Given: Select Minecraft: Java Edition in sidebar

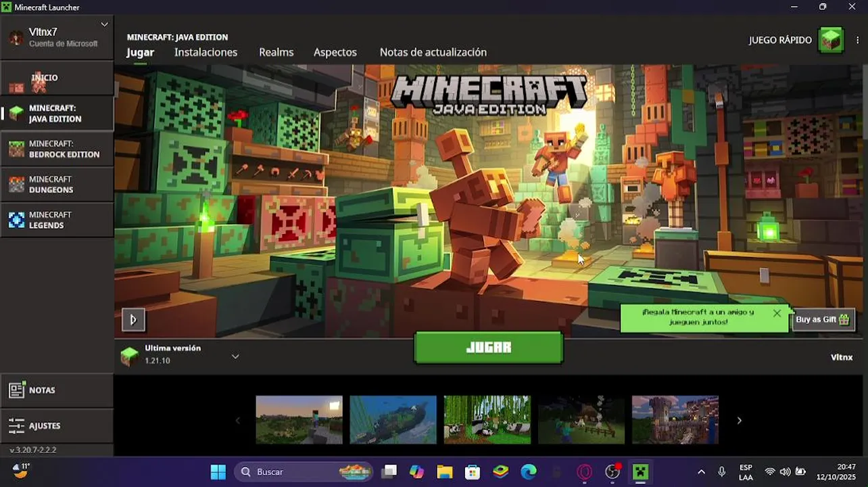Looking at the screenshot, I should click(57, 114).
